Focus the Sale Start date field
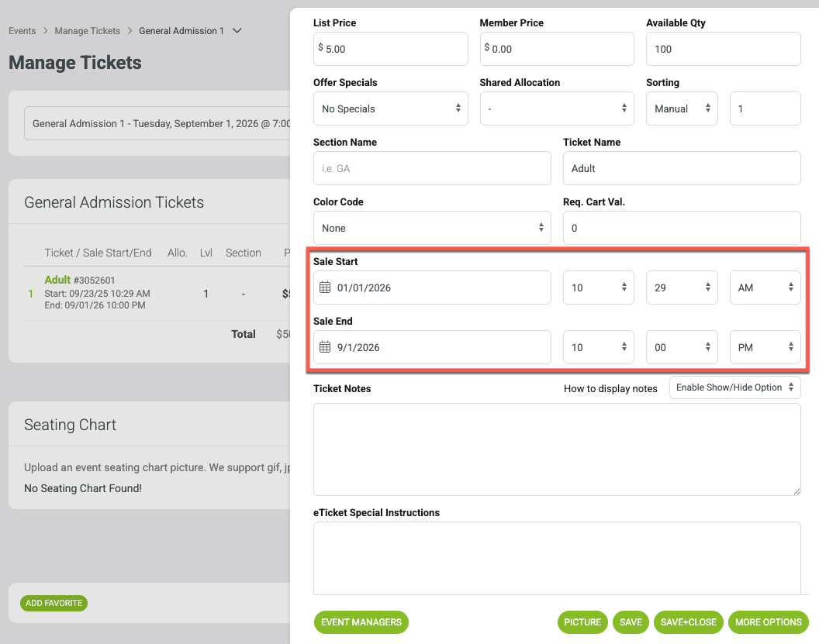This screenshot has width=819, height=644. click(x=432, y=288)
